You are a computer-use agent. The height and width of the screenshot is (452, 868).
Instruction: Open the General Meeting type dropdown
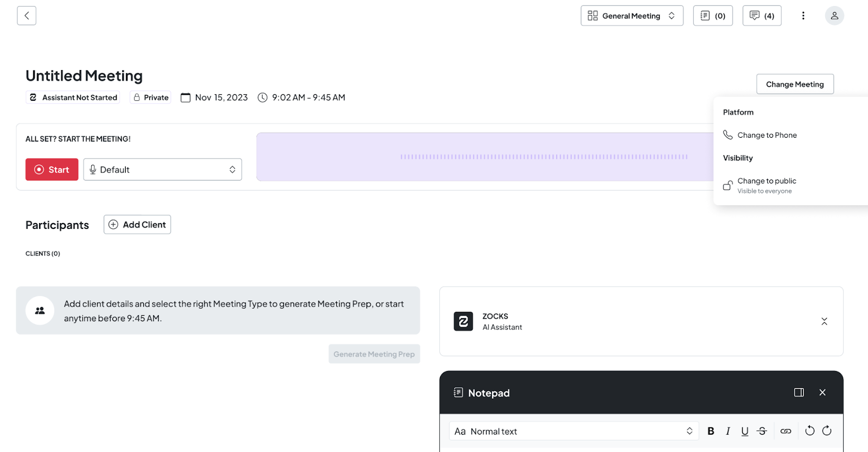[632, 16]
